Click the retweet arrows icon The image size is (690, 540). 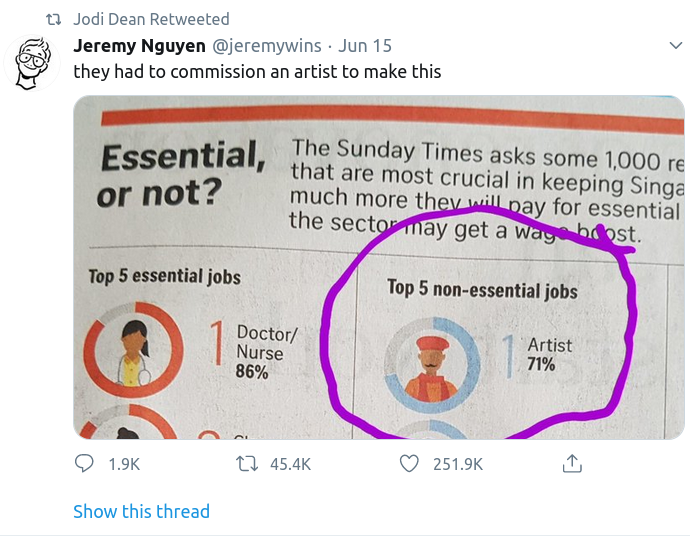coord(246,464)
